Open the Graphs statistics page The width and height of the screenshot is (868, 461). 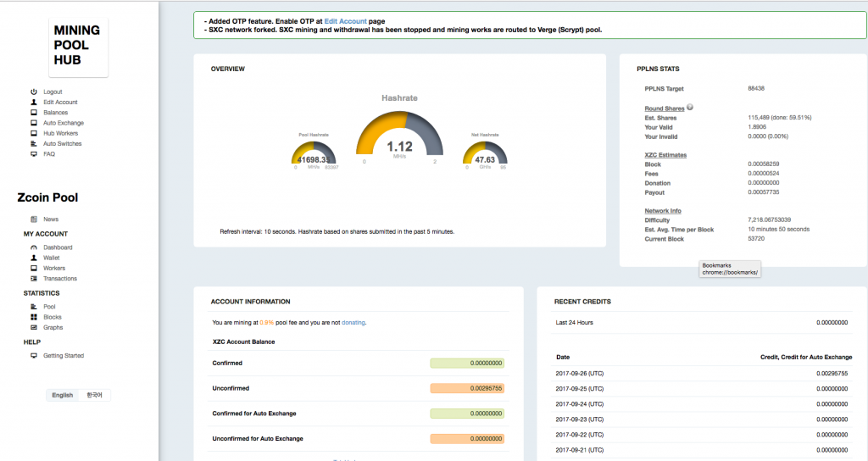click(53, 328)
